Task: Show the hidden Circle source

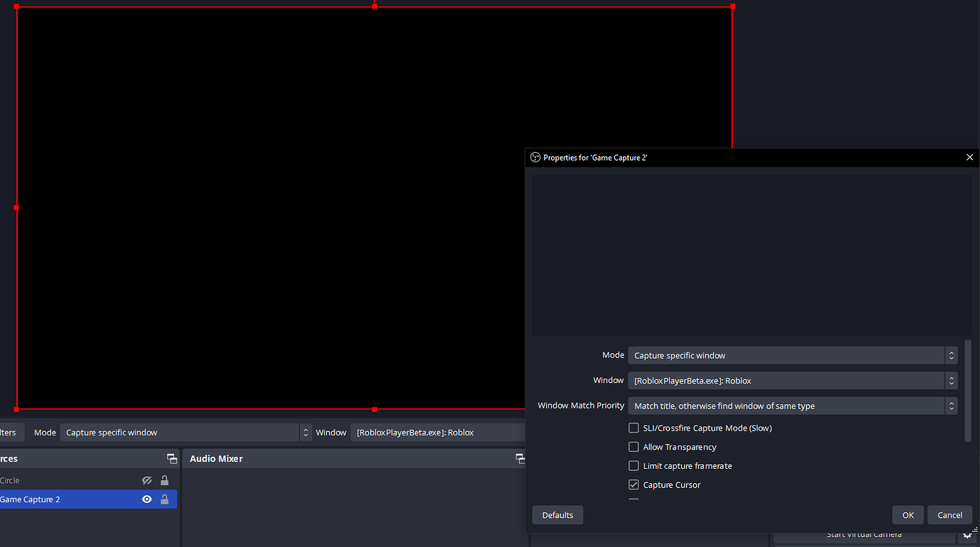Action: (x=147, y=480)
